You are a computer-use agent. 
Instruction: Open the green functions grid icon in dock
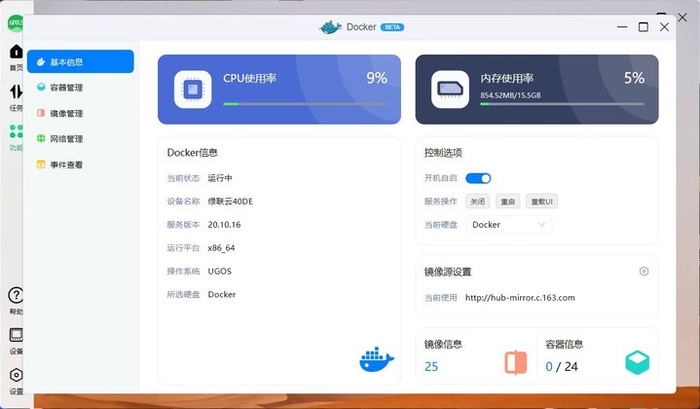click(x=16, y=131)
